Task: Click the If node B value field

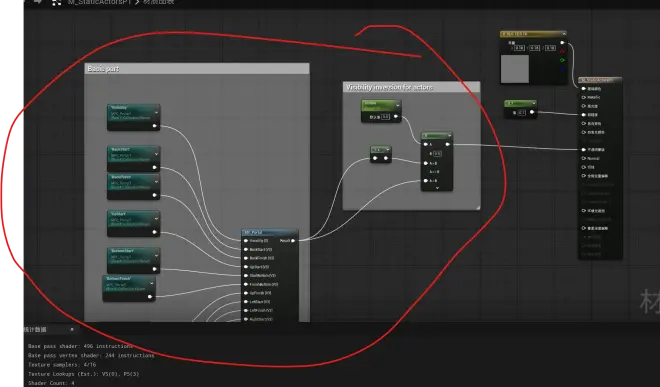Action: point(437,154)
